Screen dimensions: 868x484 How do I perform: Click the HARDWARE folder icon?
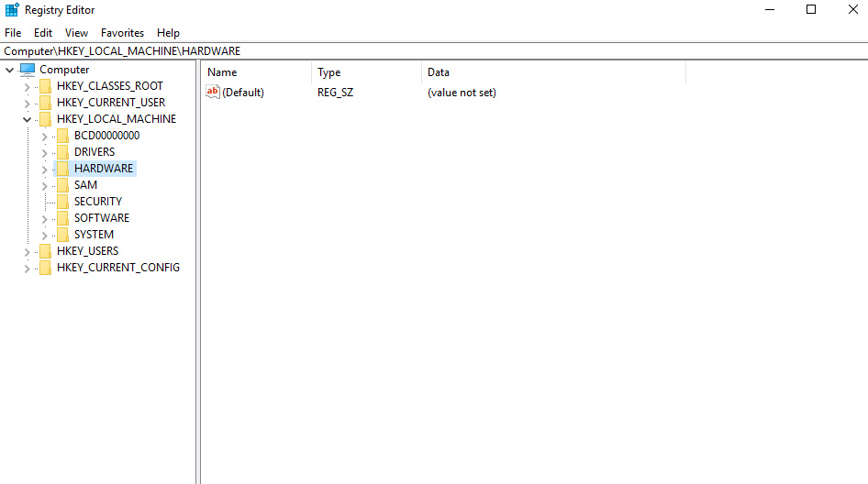63,169
